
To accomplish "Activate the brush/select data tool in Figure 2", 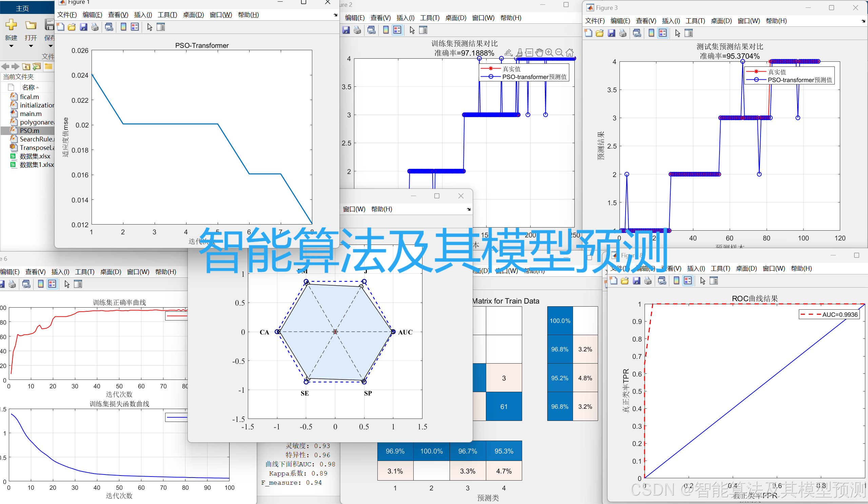I will point(519,52).
